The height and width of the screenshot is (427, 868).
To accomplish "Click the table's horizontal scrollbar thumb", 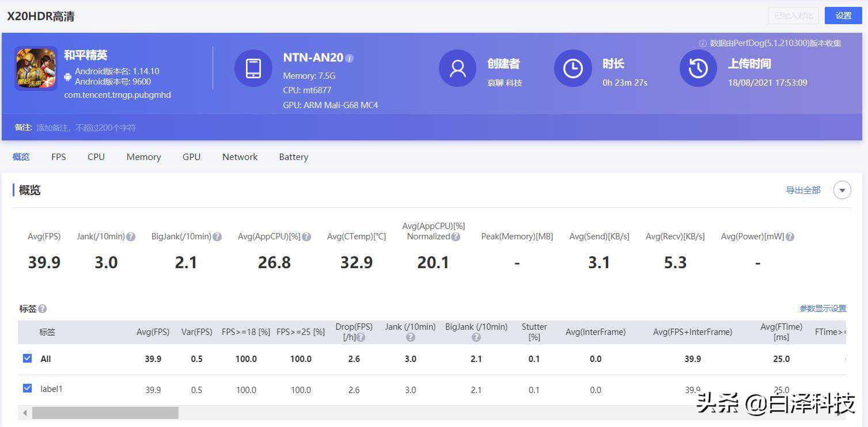I will [105, 413].
